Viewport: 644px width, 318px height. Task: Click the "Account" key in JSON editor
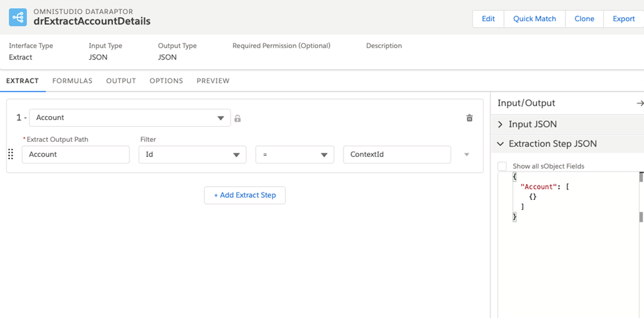tap(538, 187)
